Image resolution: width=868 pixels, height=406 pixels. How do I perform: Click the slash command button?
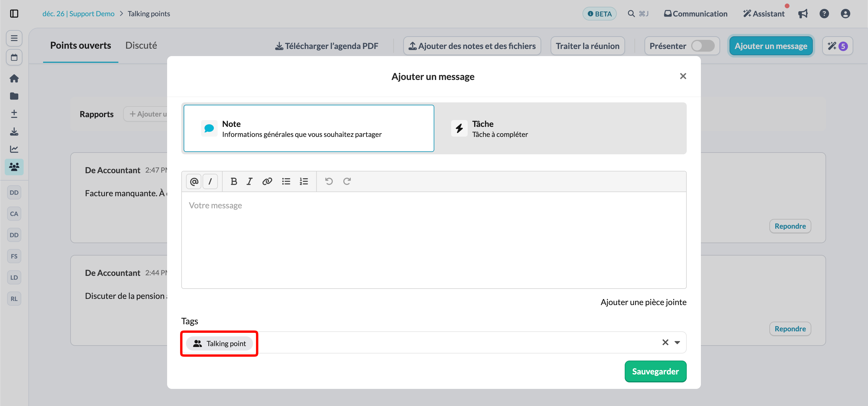(210, 181)
